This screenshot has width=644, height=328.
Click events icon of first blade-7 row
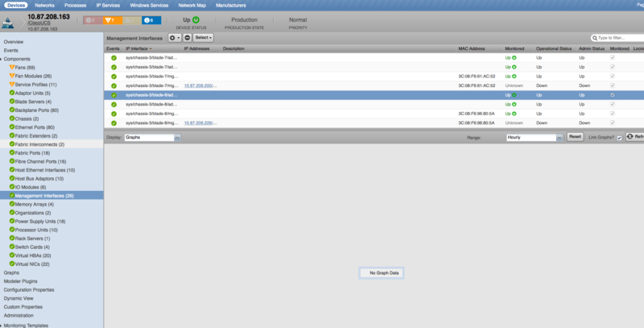tap(114, 58)
